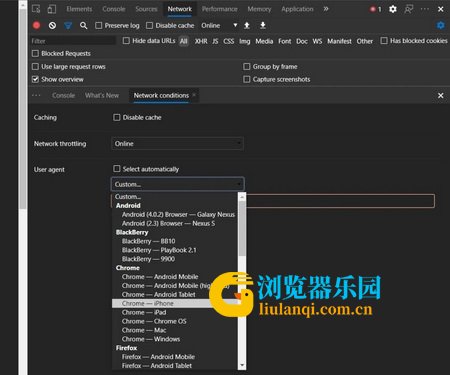Filter requests by JS
The width and height of the screenshot is (450, 375).
[x=215, y=41]
